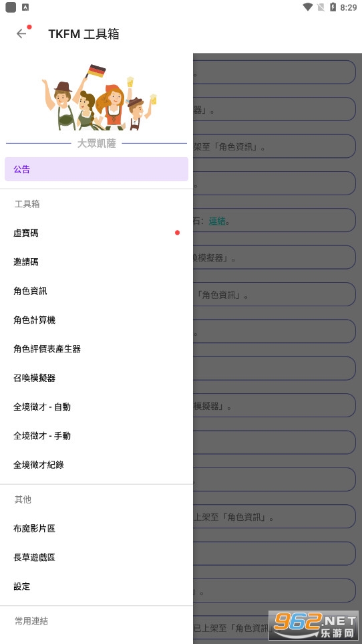Screen dimensions: 362x644
Task: Tap the Oktoberfest people illustration
Action: click(99, 98)
